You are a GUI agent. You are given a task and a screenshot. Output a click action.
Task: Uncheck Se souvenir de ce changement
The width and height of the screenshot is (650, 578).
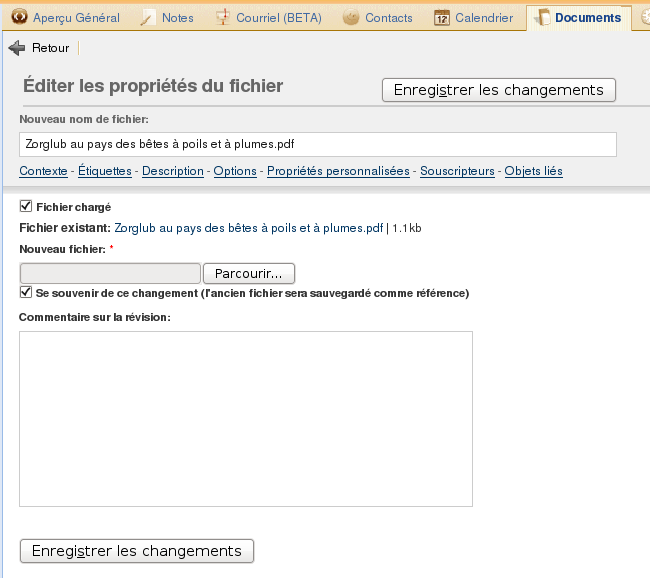pyautogui.click(x=25, y=293)
